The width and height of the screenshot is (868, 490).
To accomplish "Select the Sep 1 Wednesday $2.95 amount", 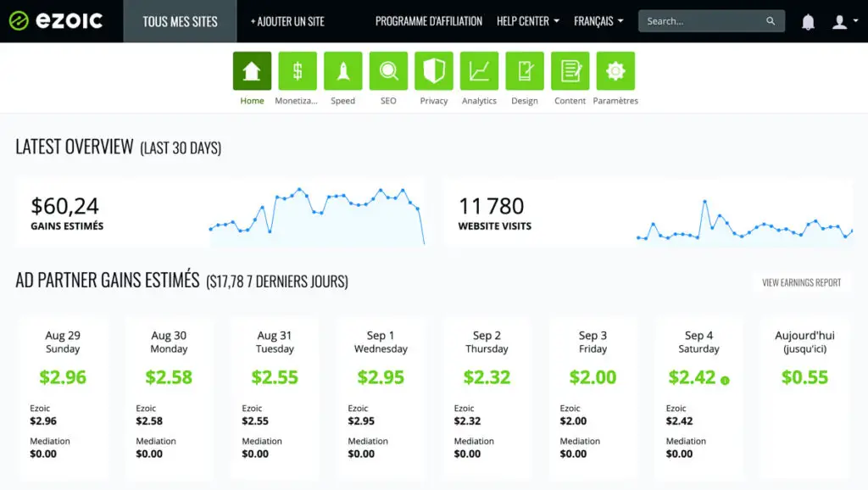I will tap(381, 377).
